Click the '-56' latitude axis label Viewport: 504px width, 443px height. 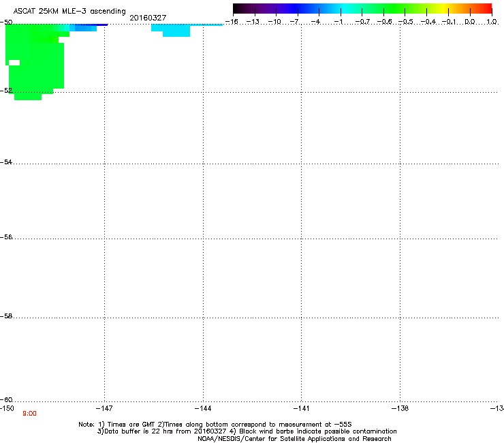[6, 237]
